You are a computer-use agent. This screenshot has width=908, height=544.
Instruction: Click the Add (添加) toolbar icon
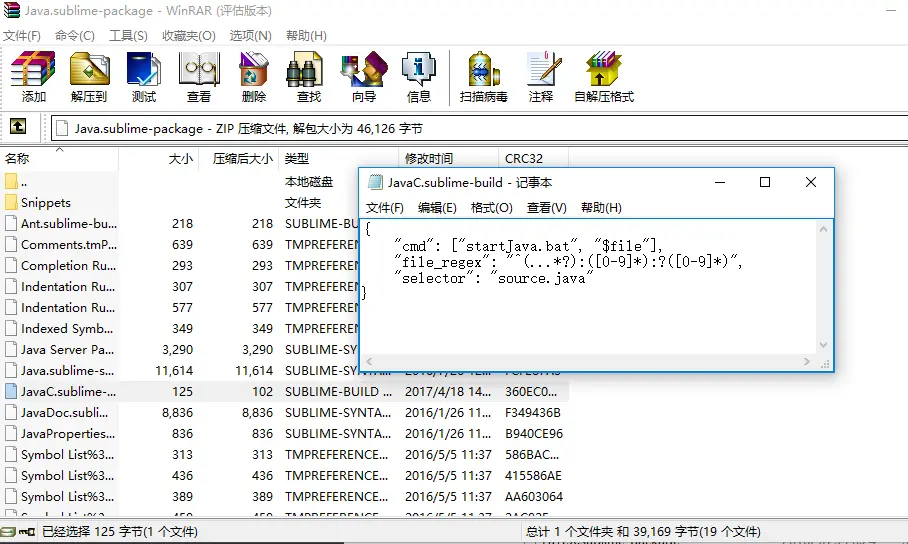pyautogui.click(x=34, y=76)
